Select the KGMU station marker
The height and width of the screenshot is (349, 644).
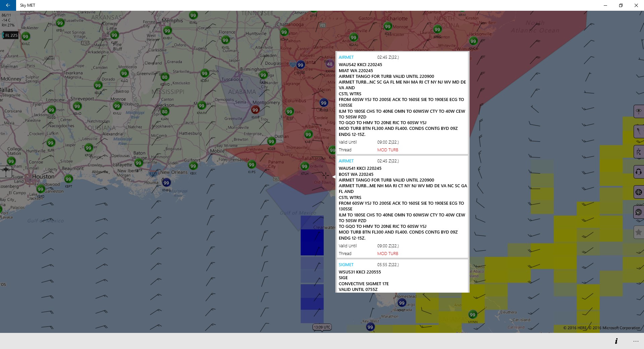[x=354, y=38]
